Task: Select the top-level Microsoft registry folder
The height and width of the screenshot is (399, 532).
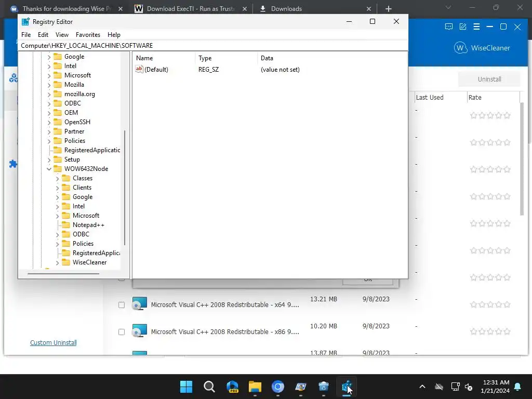Action: 77,75
